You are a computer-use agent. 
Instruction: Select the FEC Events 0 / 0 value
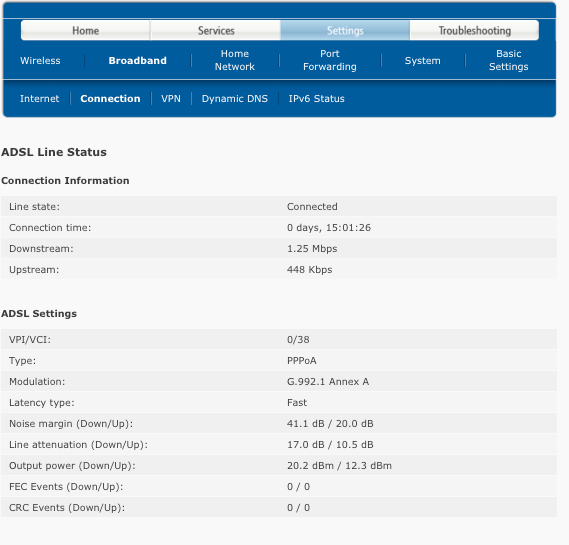(298, 487)
